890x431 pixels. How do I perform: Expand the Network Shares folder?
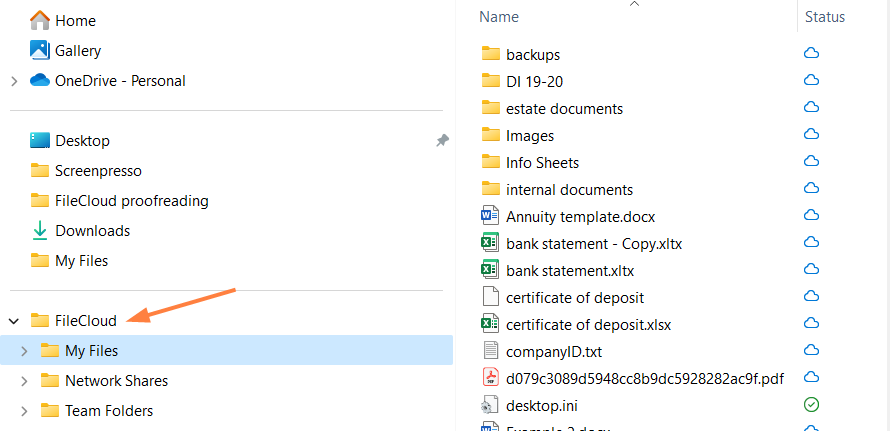[x=24, y=381]
